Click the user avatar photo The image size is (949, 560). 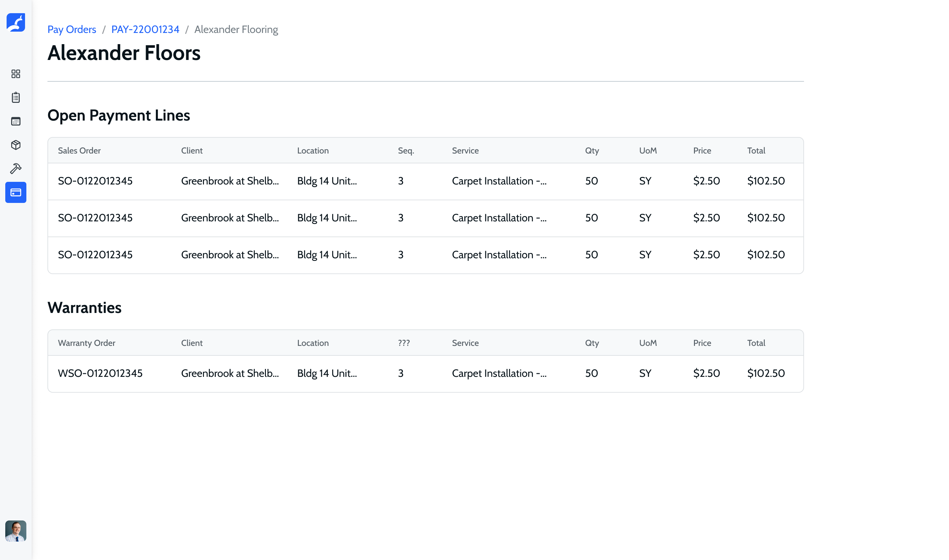(x=15, y=531)
